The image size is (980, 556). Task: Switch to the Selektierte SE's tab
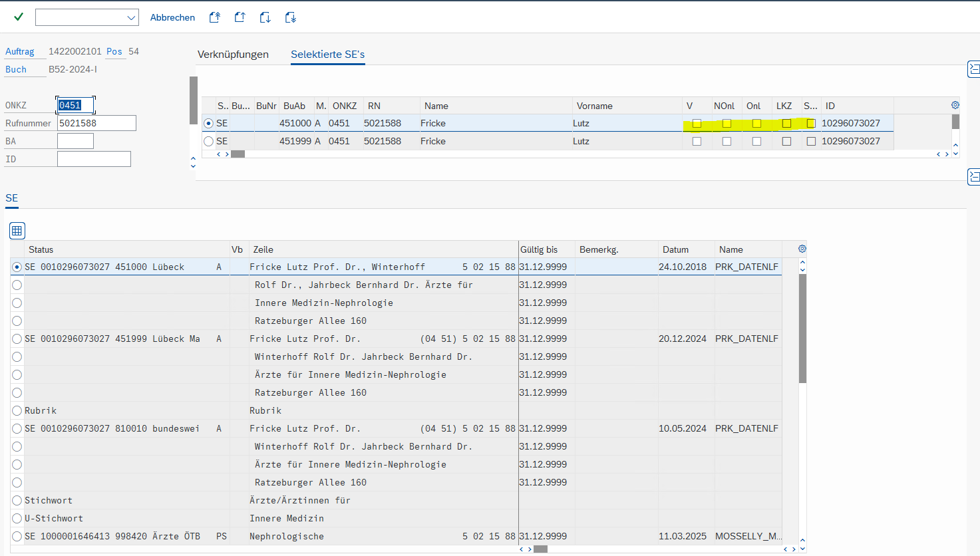(x=328, y=55)
